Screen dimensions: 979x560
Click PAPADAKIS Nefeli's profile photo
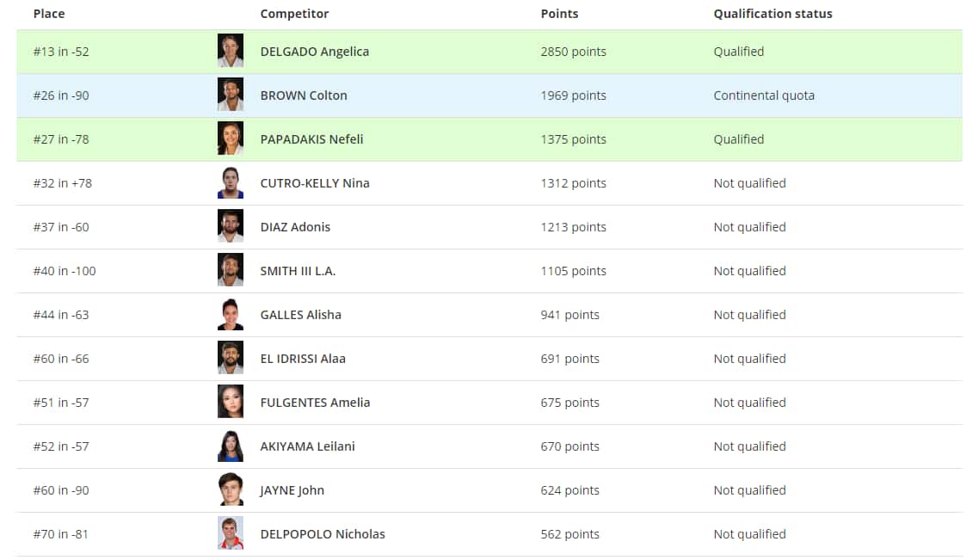coord(231,139)
